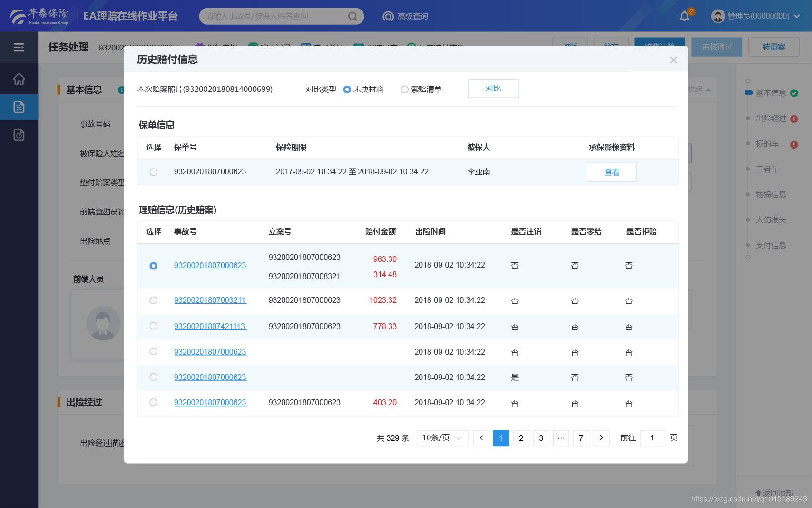Click 审核通过 button

(717, 47)
